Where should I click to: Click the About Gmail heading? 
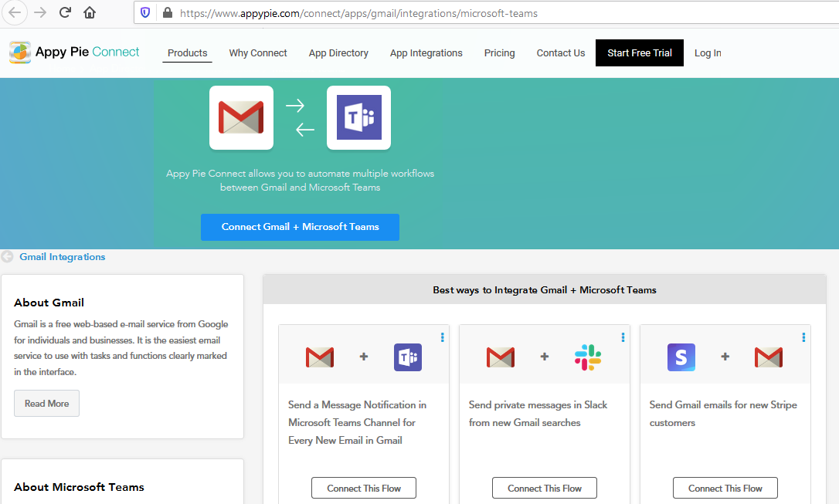click(x=49, y=303)
